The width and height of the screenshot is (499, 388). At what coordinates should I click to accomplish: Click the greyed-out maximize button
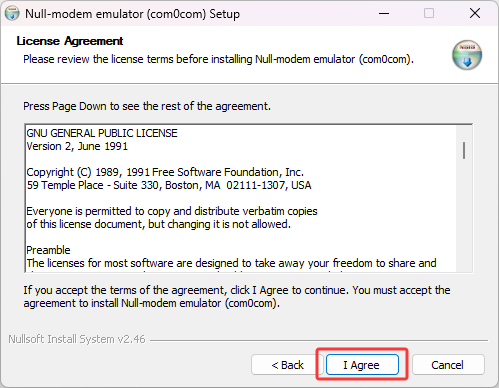click(429, 14)
